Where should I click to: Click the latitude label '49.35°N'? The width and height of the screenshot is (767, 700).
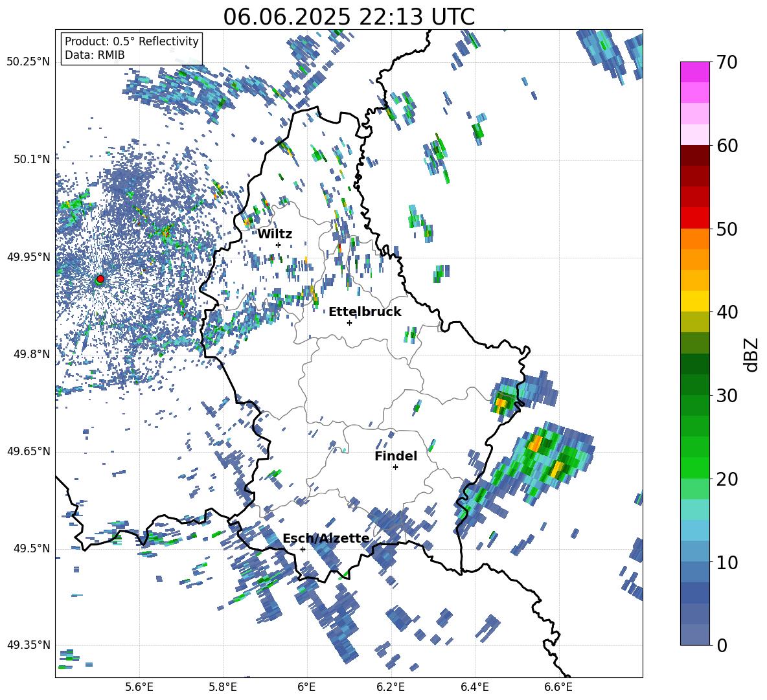point(29,645)
